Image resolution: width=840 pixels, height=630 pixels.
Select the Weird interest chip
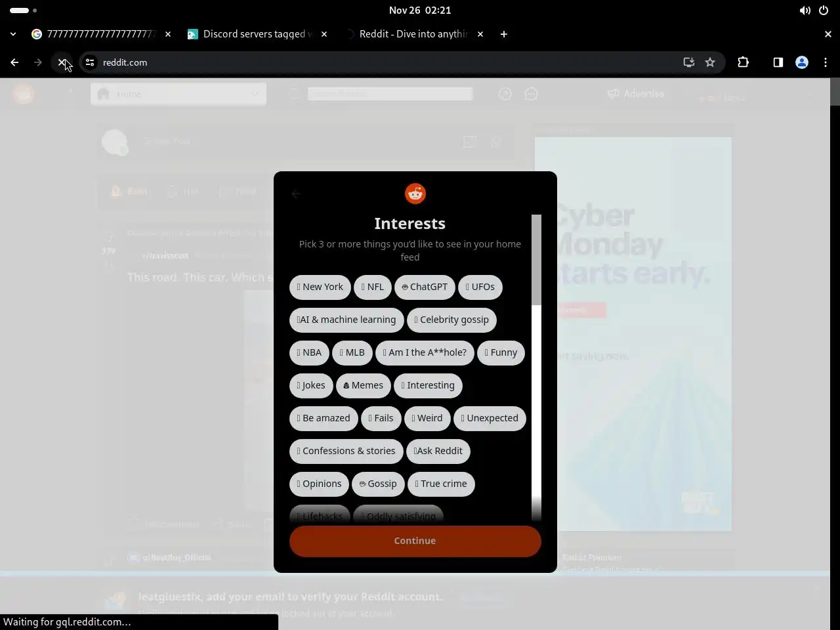(x=427, y=418)
